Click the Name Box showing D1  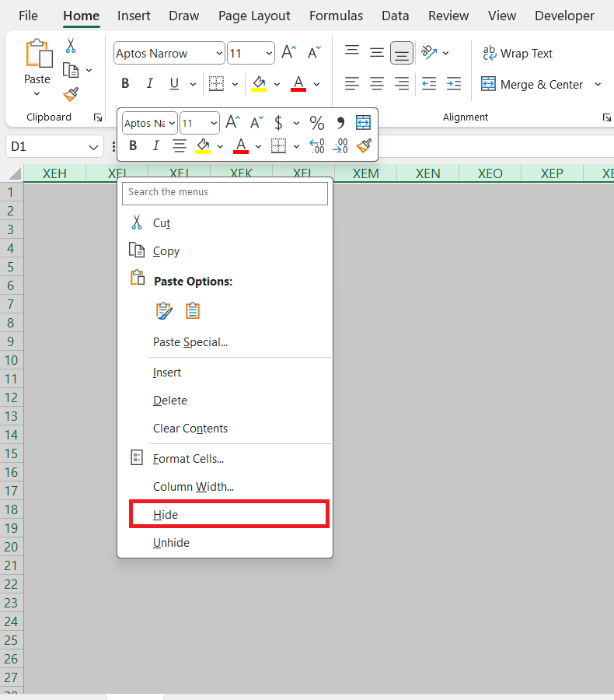pyautogui.click(x=46, y=146)
